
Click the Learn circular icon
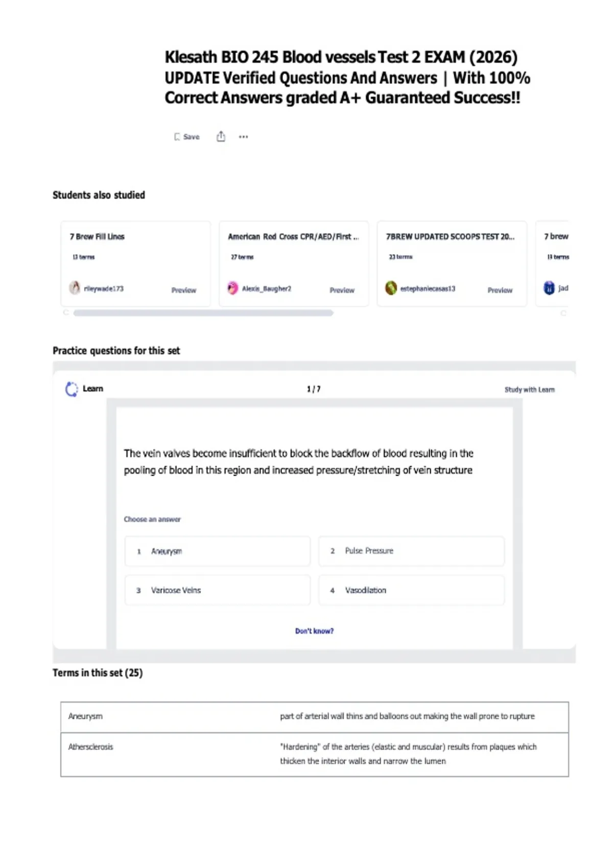[72, 389]
